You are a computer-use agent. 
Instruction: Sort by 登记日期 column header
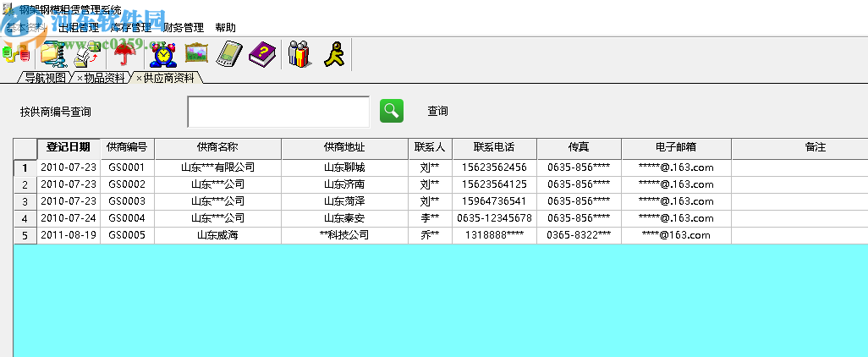coord(68,147)
